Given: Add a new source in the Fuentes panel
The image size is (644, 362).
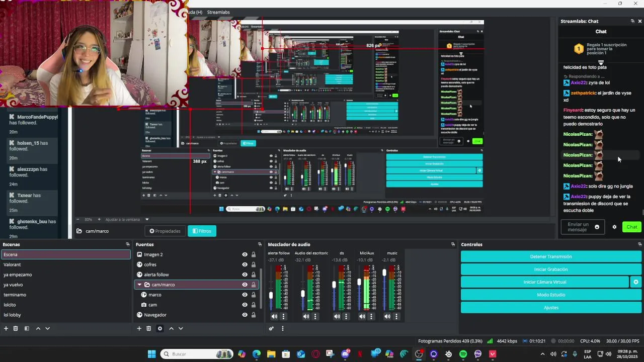Looking at the screenshot, I should point(139,328).
